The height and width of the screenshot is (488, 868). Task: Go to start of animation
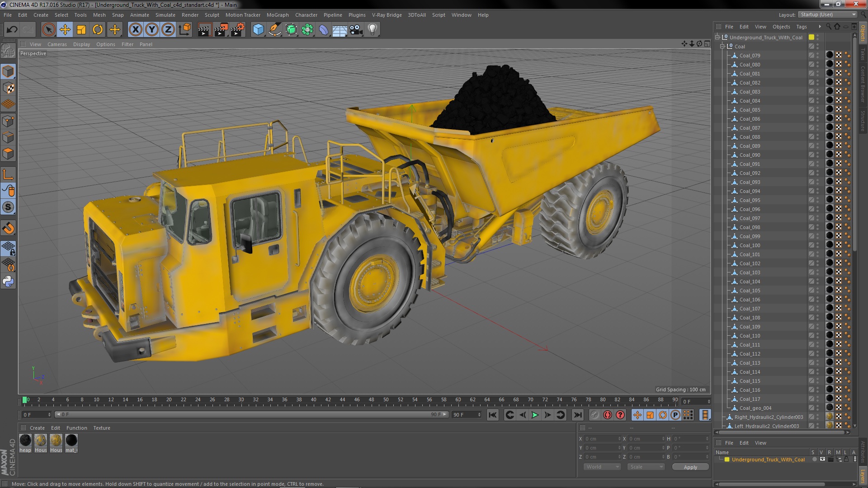tap(493, 415)
